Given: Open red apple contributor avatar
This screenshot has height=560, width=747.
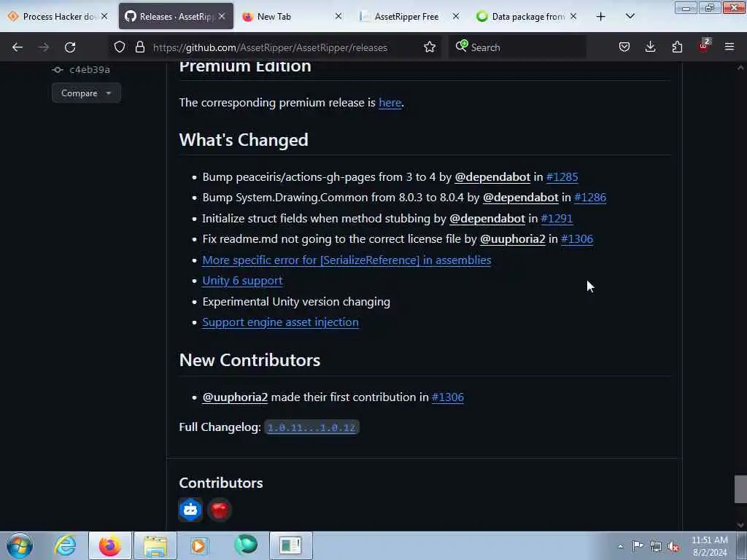Looking at the screenshot, I should click(x=220, y=510).
